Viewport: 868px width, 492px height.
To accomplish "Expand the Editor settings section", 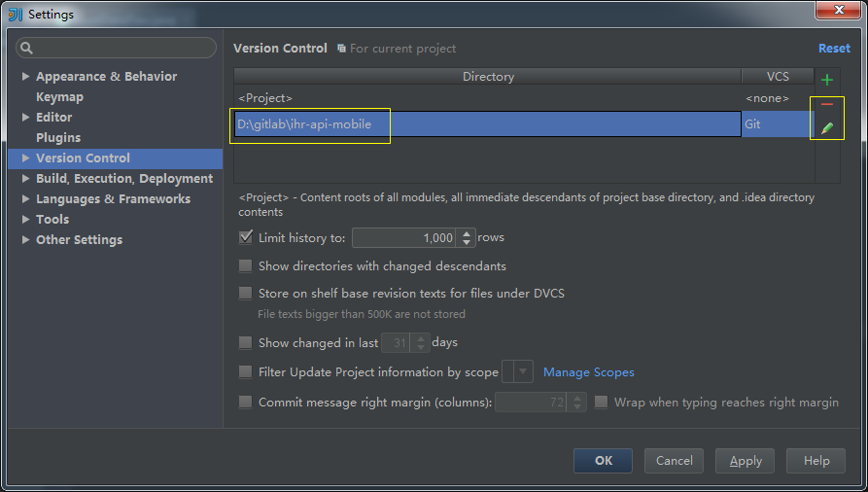I will point(25,117).
